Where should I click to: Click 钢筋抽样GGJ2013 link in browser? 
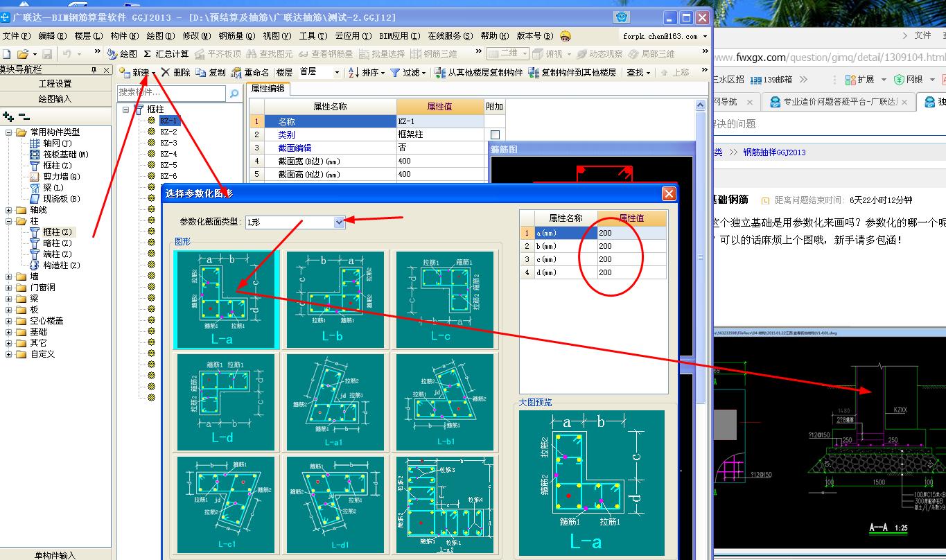tap(774, 152)
